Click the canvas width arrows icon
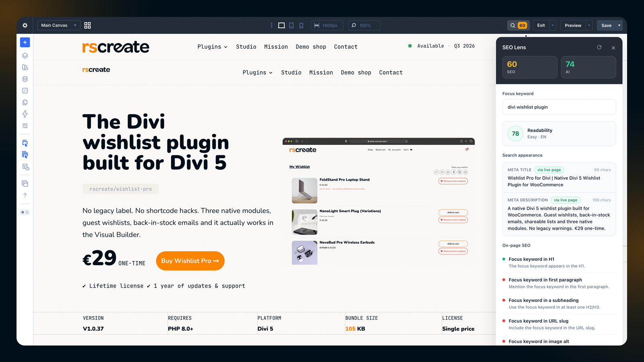The height and width of the screenshot is (362, 644). point(317,25)
